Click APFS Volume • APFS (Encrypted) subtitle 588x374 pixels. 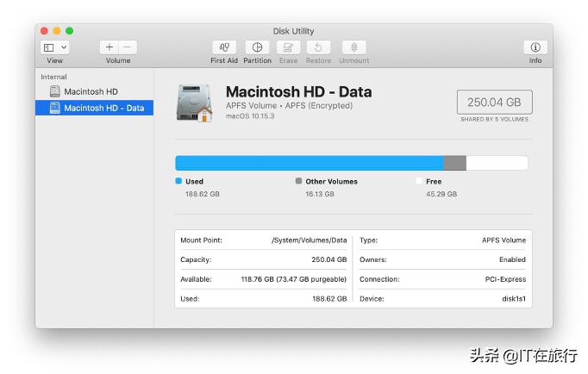pos(289,106)
